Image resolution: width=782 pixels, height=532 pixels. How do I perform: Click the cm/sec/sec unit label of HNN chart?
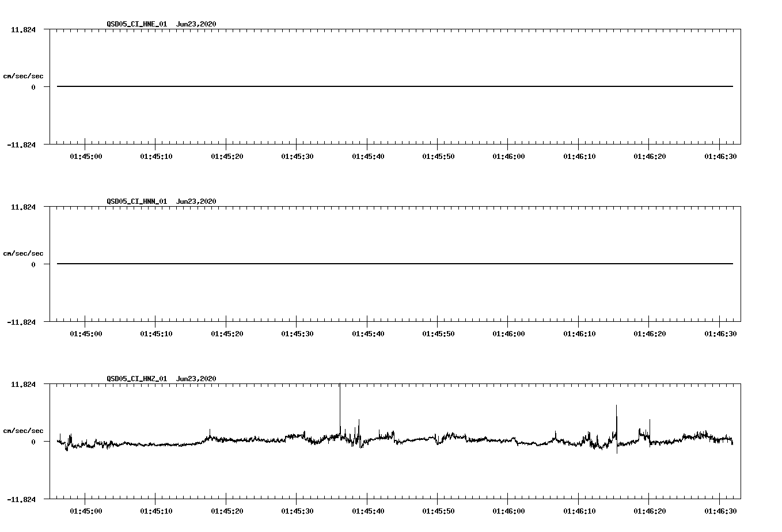click(x=23, y=253)
